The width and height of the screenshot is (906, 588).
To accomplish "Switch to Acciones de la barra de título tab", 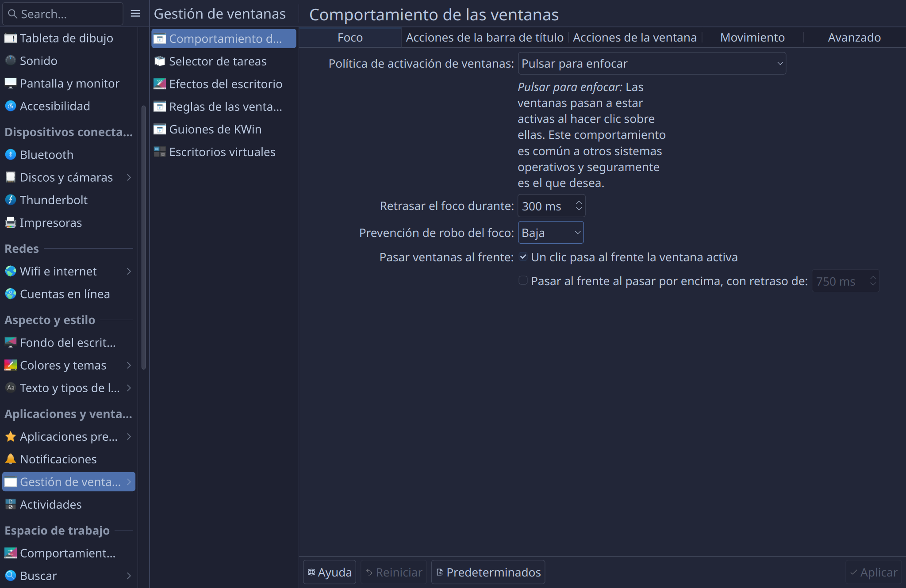I will click(x=484, y=38).
